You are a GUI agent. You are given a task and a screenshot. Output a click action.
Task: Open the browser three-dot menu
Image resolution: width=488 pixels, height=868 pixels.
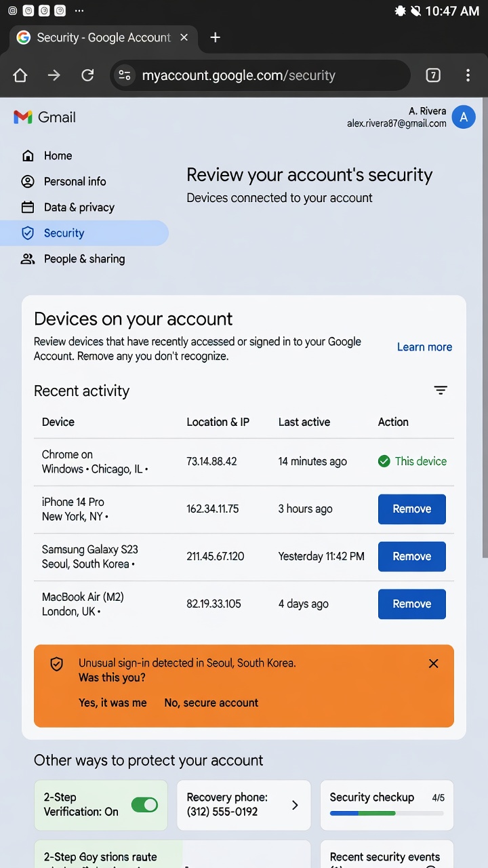pos(468,75)
